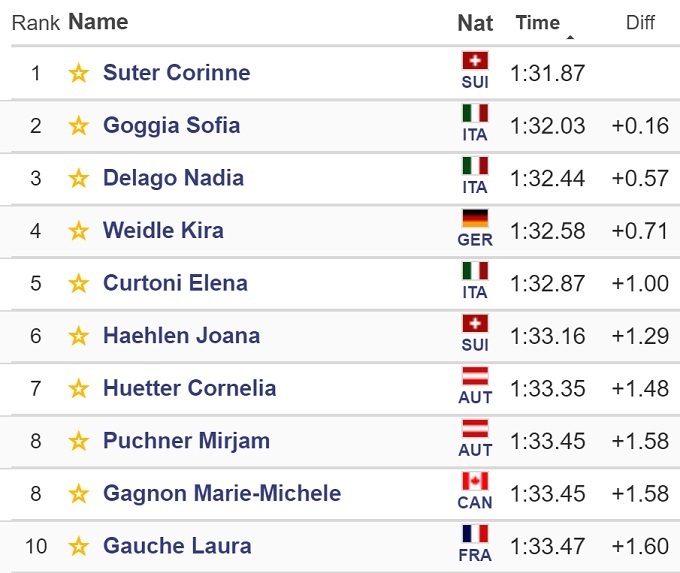Image resolution: width=680 pixels, height=573 pixels.
Task: Sort by the Name column header
Action: (x=98, y=21)
